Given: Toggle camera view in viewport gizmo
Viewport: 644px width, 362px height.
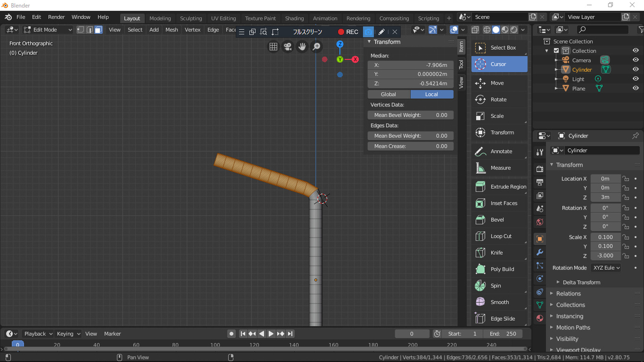Looking at the screenshot, I should coord(288,47).
